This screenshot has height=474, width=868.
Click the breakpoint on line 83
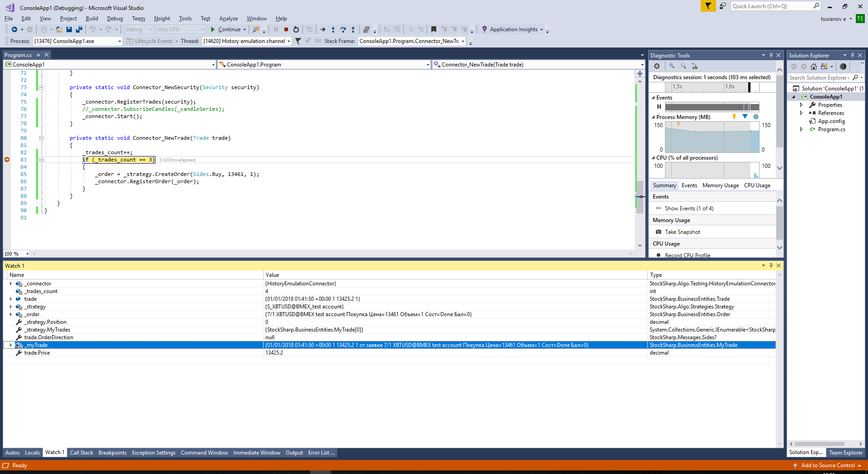[7, 160]
